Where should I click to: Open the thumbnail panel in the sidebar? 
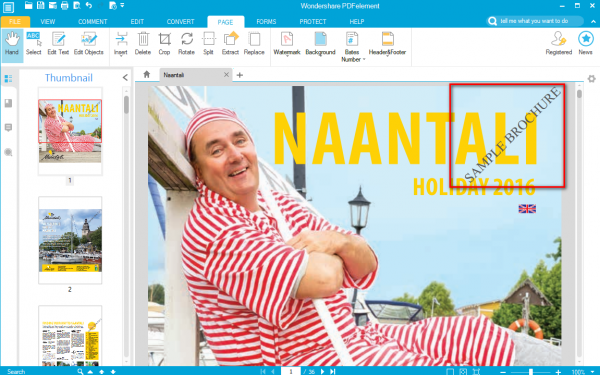[x=8, y=79]
